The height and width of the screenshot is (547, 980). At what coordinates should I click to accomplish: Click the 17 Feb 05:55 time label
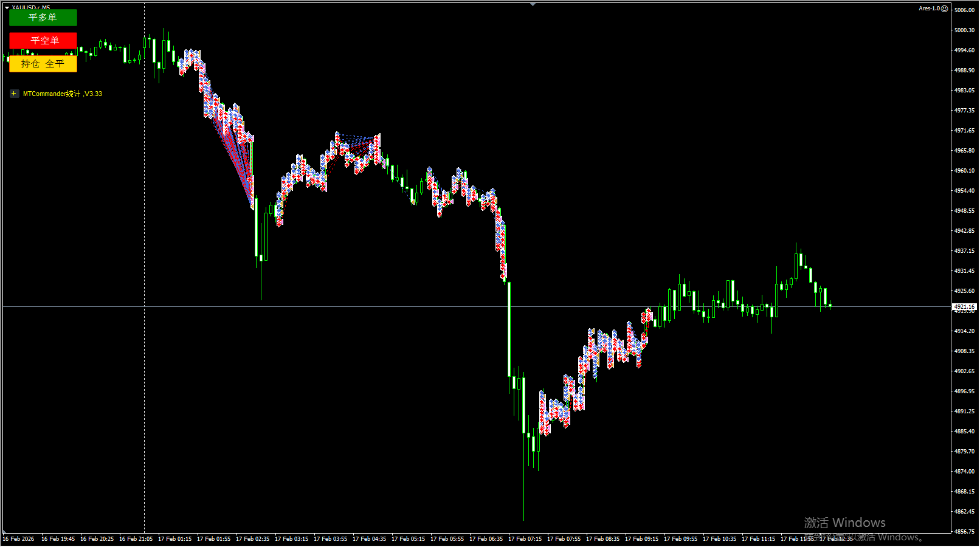point(447,539)
